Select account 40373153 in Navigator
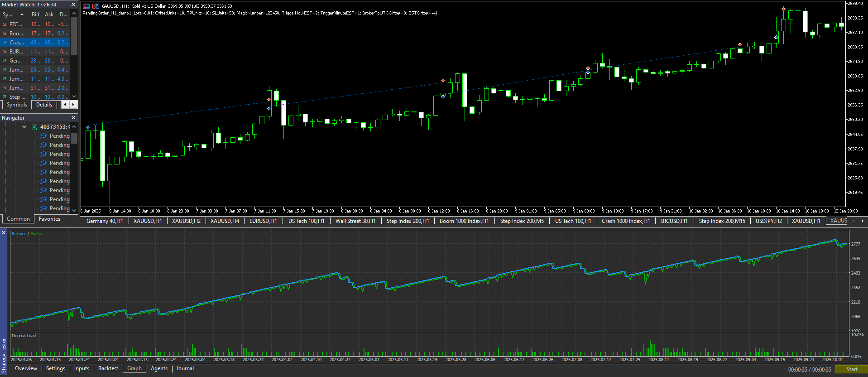 [55, 127]
